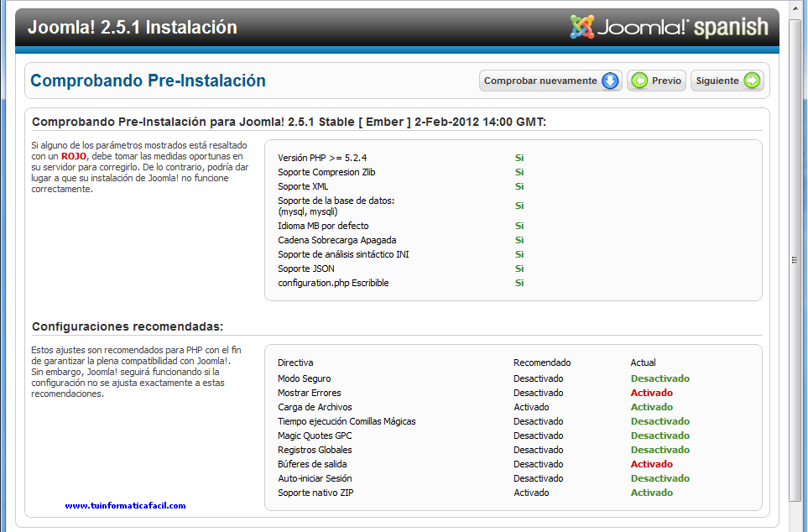
Task: Select the 'Soporte XML' text
Action: pyautogui.click(x=303, y=186)
